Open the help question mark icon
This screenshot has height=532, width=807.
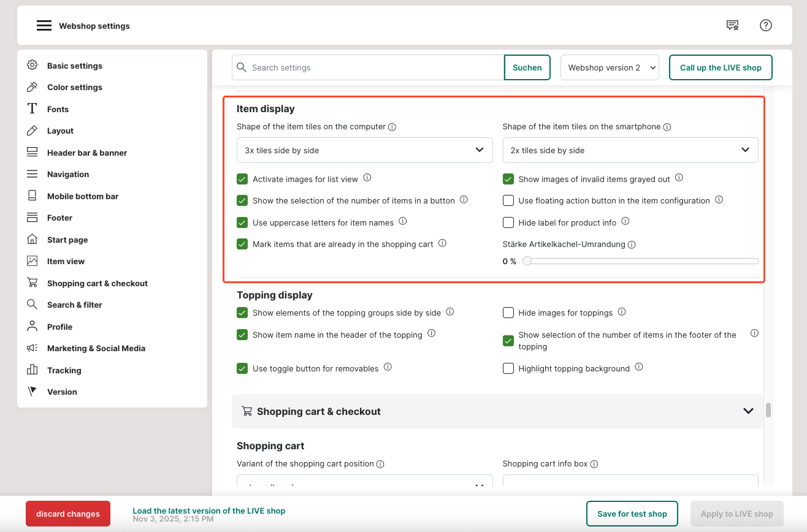(765, 25)
